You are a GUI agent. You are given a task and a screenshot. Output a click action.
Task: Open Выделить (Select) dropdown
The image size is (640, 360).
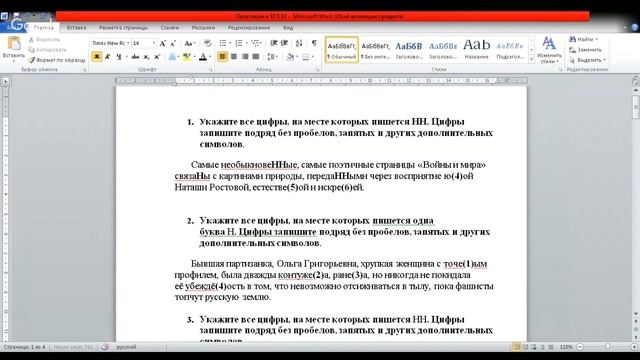(587, 60)
